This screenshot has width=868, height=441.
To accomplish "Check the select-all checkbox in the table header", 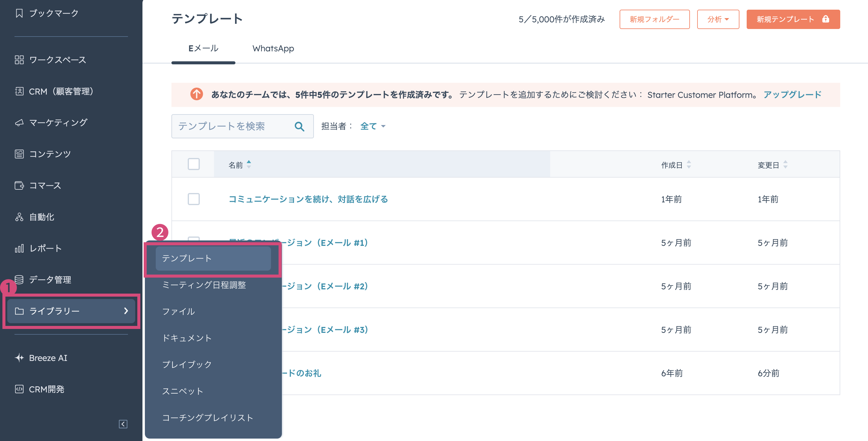I will coord(194,164).
